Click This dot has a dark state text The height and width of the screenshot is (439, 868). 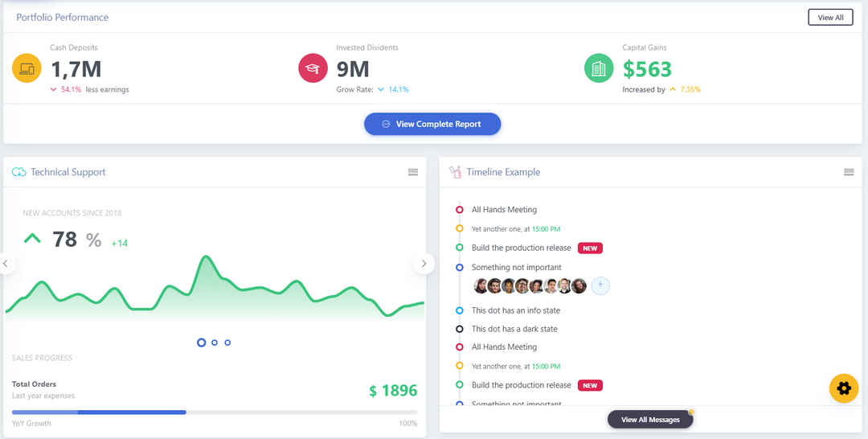[x=514, y=329]
